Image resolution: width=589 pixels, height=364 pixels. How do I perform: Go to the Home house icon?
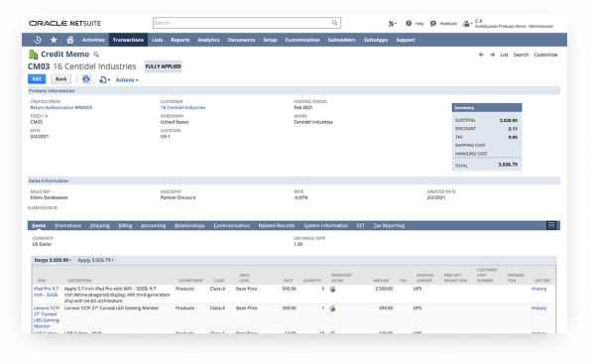click(69, 40)
